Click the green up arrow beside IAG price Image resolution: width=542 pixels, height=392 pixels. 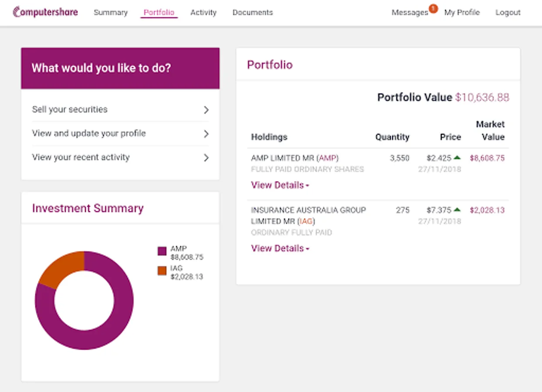457,210
